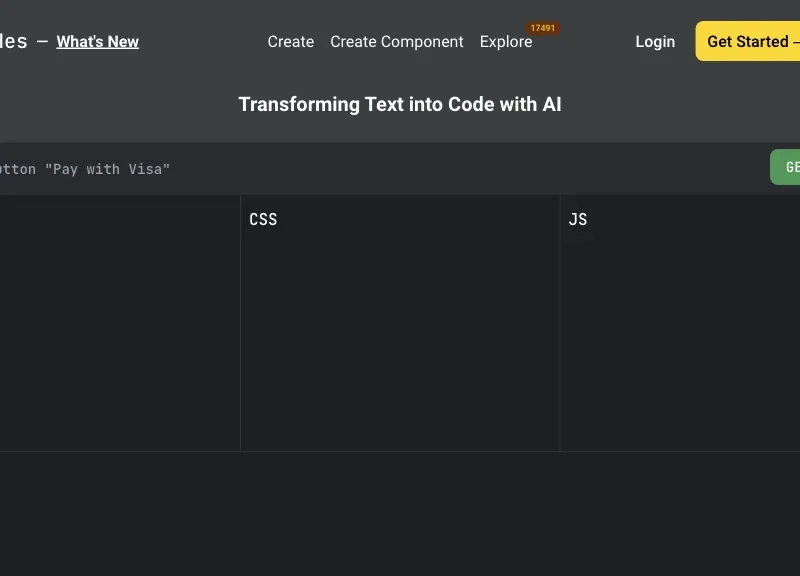Image resolution: width=800 pixels, height=576 pixels.
Task: Open the What's New link
Action: 97,42
